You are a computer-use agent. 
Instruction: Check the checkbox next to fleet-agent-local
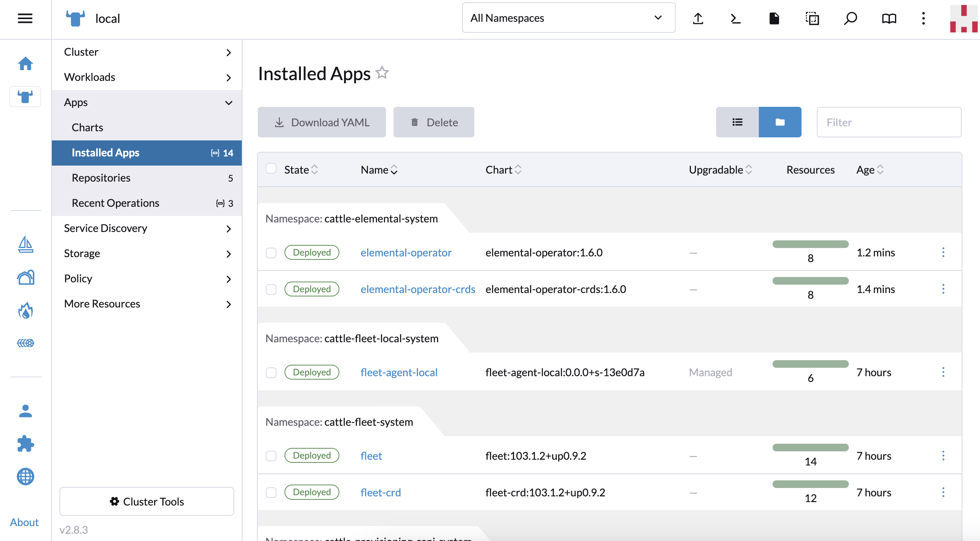coord(271,372)
